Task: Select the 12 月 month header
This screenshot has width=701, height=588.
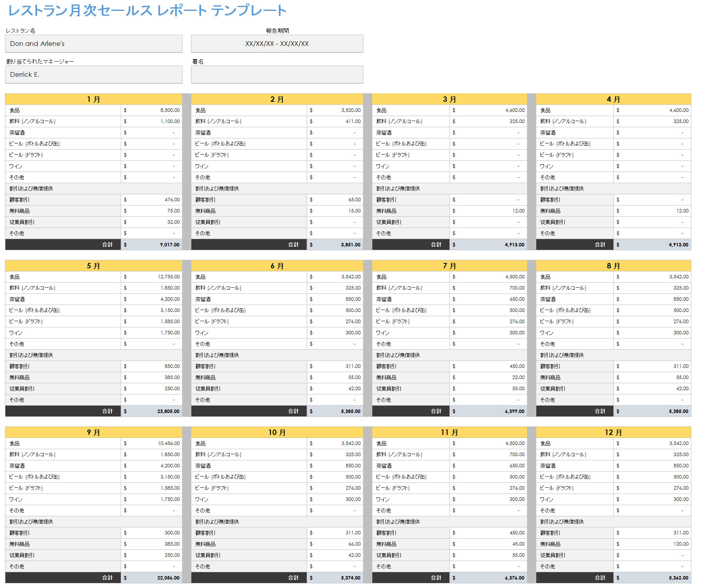Action: [x=613, y=432]
